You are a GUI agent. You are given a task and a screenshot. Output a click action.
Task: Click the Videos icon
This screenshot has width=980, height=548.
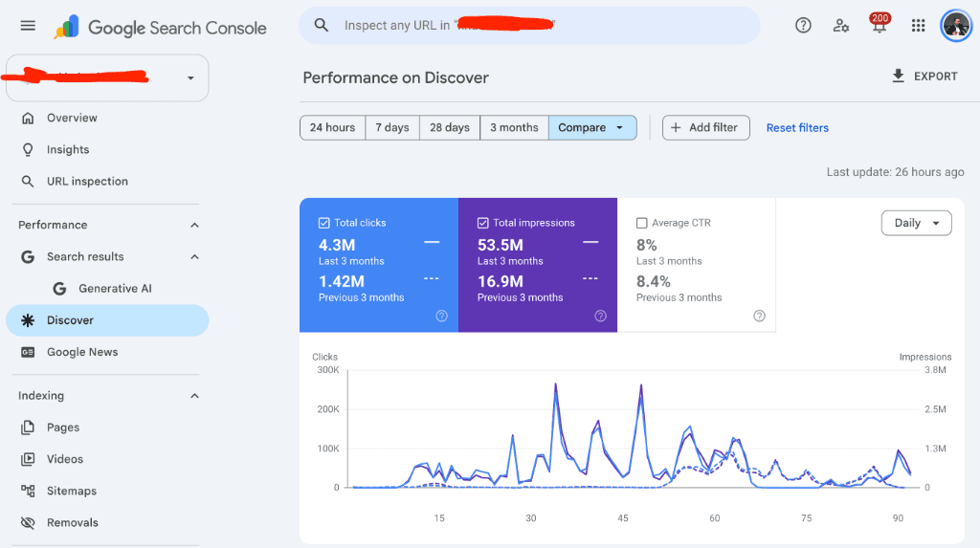pyautogui.click(x=28, y=459)
